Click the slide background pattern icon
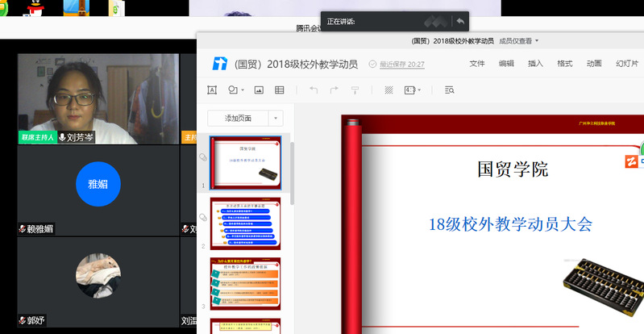644x334 pixels. pyautogui.click(x=388, y=90)
